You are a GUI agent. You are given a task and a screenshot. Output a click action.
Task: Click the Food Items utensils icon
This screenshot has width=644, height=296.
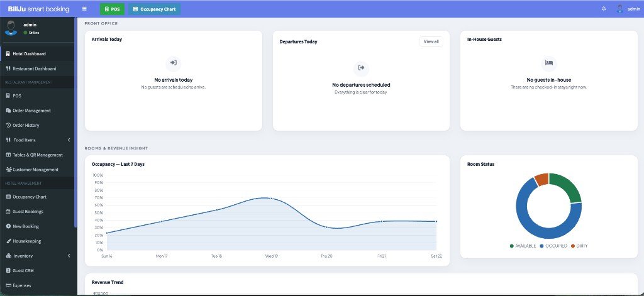pyautogui.click(x=8, y=140)
